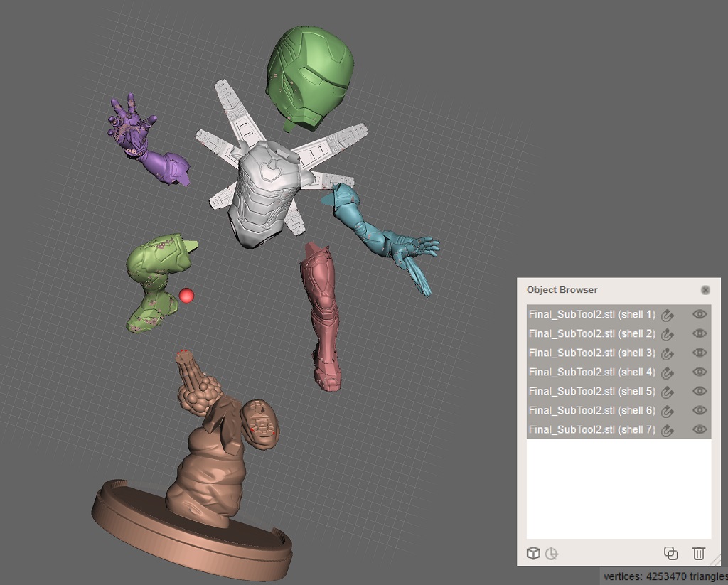Toggle visibility of shell 6
728x585 pixels.
click(700, 410)
